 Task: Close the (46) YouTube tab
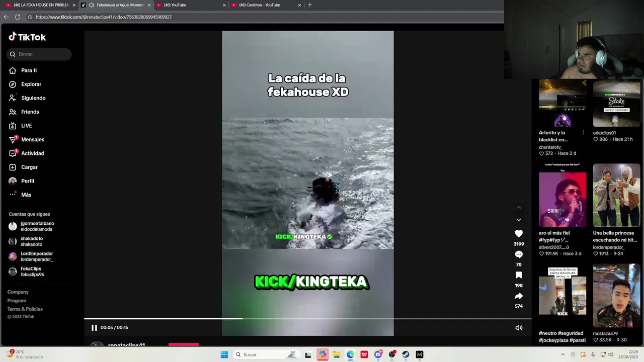point(224,5)
